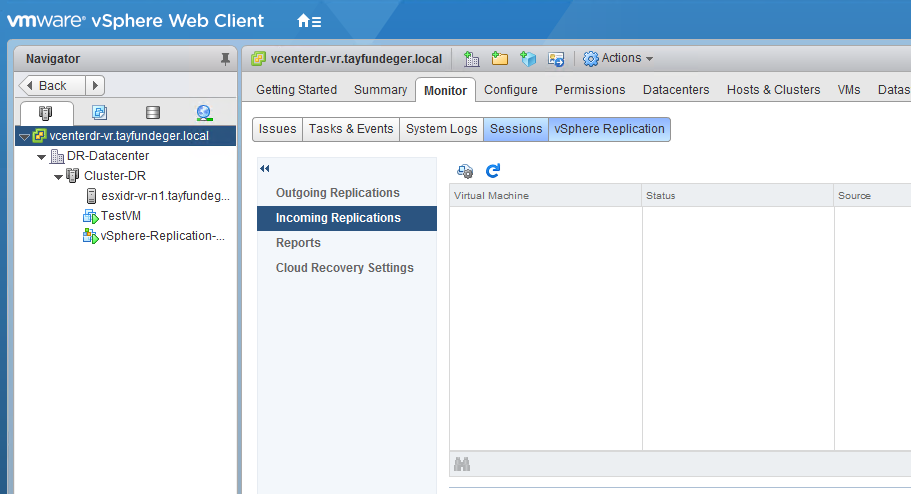Click the forward history arrow
911x494 pixels.
[95, 85]
